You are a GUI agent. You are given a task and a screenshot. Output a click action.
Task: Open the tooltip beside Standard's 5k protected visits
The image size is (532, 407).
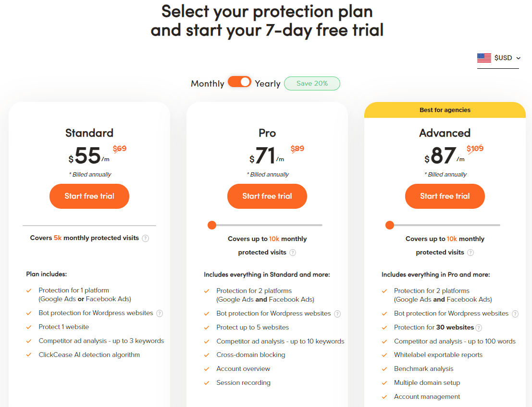click(146, 238)
